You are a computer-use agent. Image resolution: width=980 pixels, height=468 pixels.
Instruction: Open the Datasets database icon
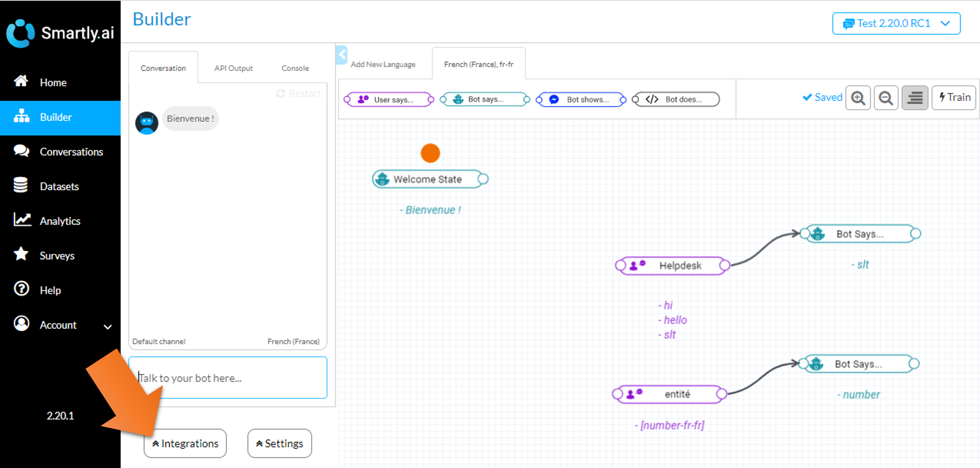(x=21, y=185)
